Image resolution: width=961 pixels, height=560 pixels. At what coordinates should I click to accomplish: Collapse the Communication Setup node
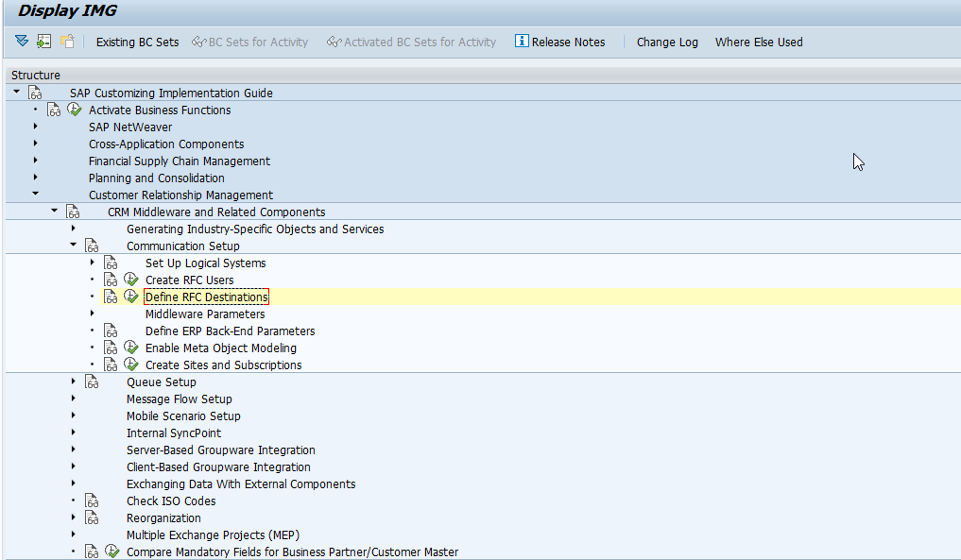point(74,245)
